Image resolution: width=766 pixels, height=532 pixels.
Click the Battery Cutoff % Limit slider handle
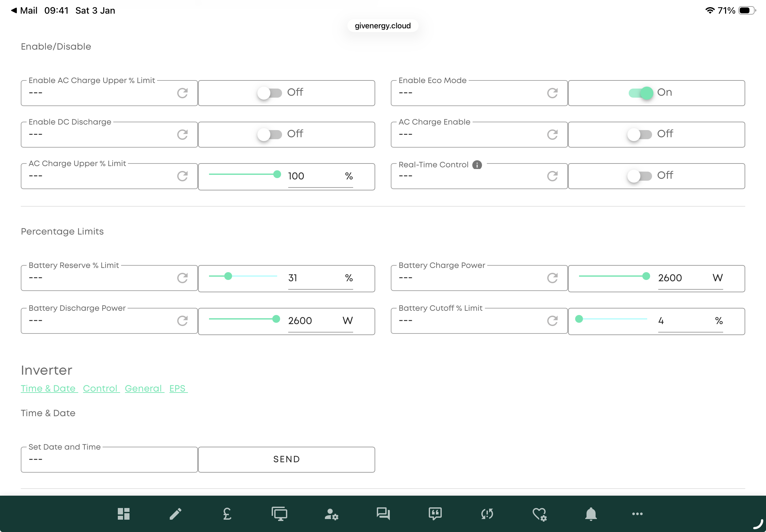tap(579, 319)
